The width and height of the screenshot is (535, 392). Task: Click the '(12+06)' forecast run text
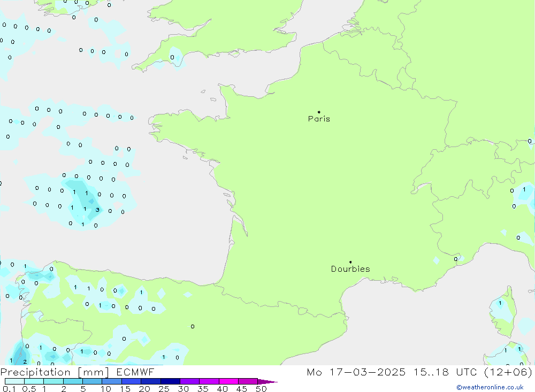pos(508,372)
